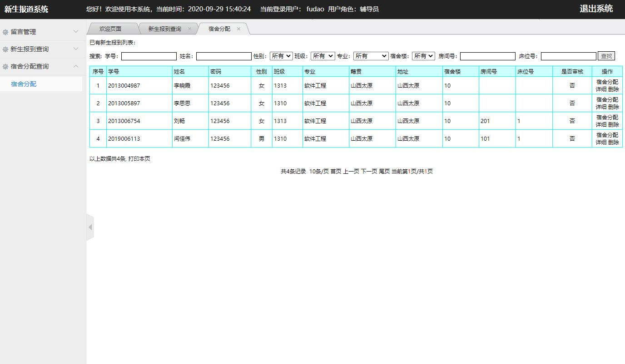This screenshot has height=364, width=625.
Task: Open the 性别 filter dropdown
Action: pos(281,56)
